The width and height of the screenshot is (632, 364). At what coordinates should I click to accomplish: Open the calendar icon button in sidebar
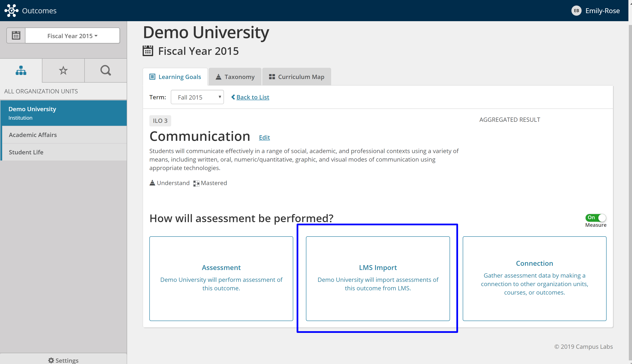tap(16, 36)
